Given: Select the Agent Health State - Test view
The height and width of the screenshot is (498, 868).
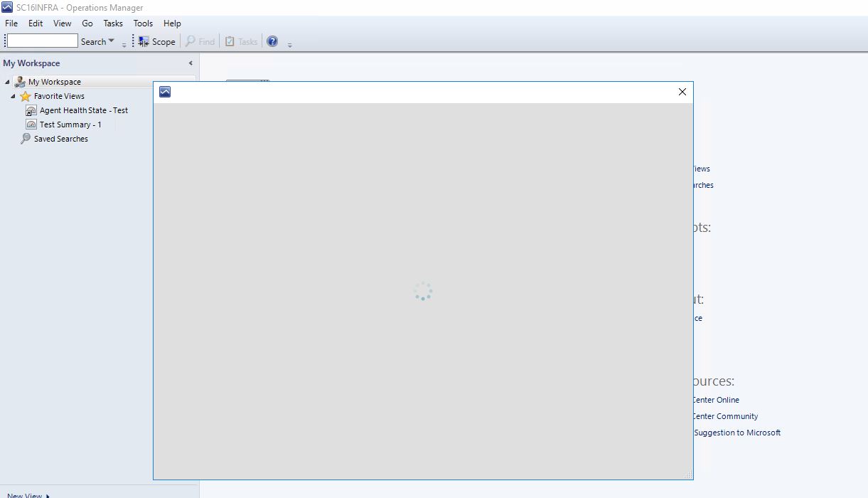Looking at the screenshot, I should (x=83, y=110).
